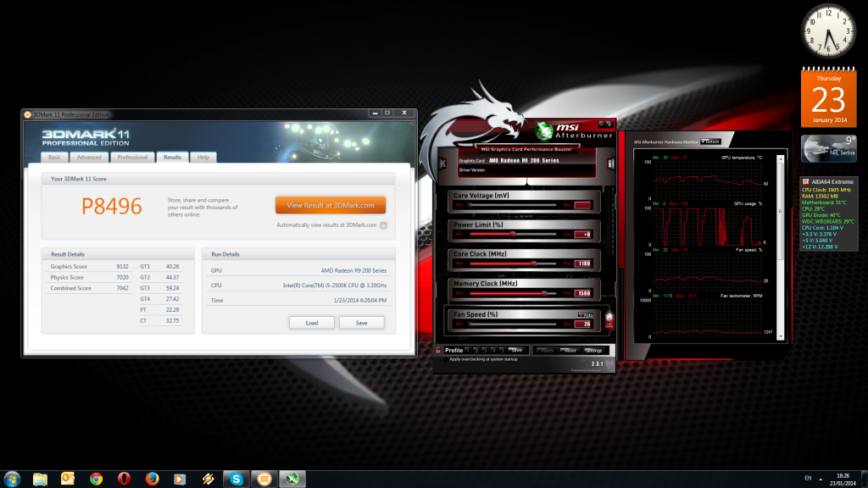Open the Advanced tab in 3DMark
This screenshot has height=488, width=868.
[x=88, y=157]
